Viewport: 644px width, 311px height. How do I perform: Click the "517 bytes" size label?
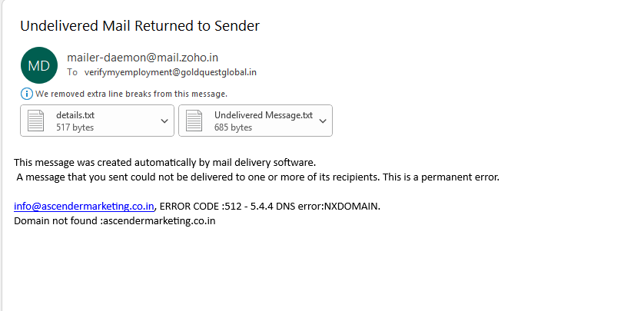tap(75, 127)
